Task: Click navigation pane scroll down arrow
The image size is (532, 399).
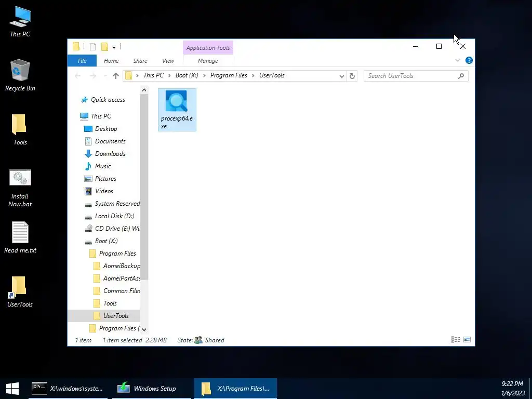Action: point(144,329)
